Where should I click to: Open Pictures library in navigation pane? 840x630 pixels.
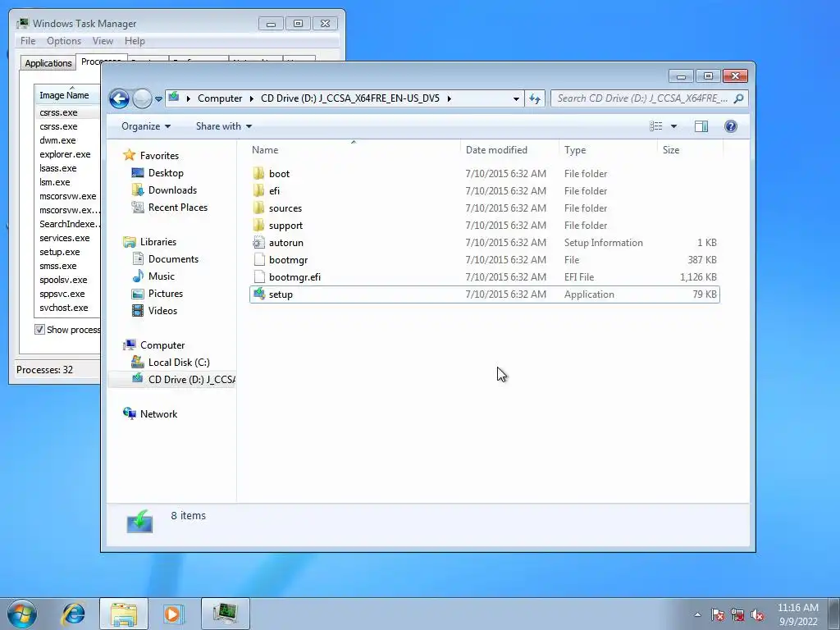(x=165, y=294)
